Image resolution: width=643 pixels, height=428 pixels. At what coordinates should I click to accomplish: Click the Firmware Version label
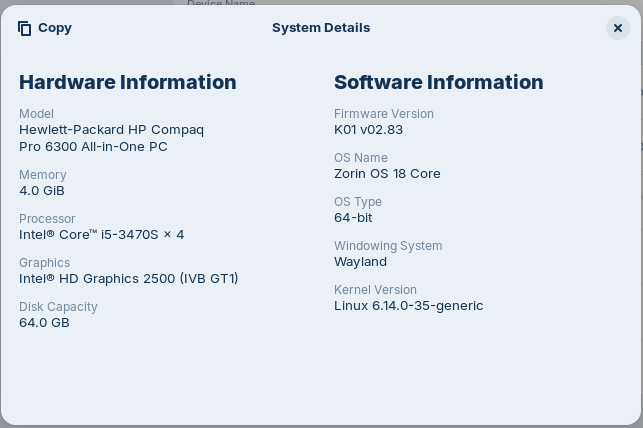pos(384,114)
